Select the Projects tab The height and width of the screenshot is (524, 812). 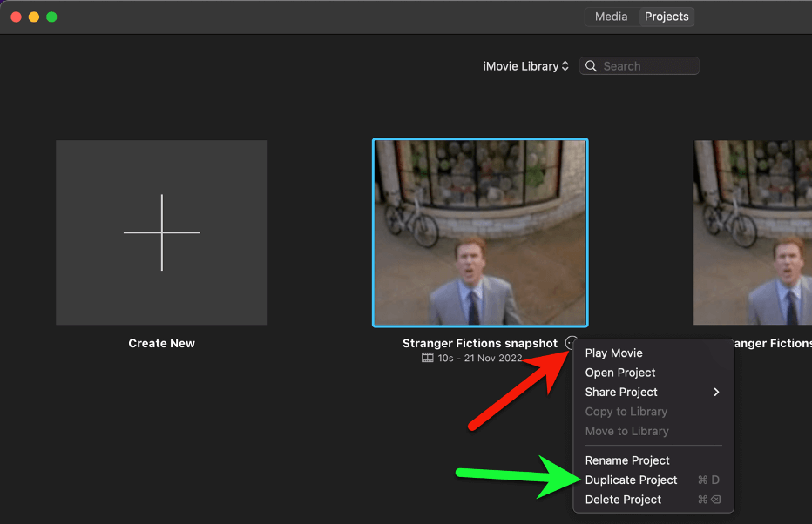(x=667, y=17)
